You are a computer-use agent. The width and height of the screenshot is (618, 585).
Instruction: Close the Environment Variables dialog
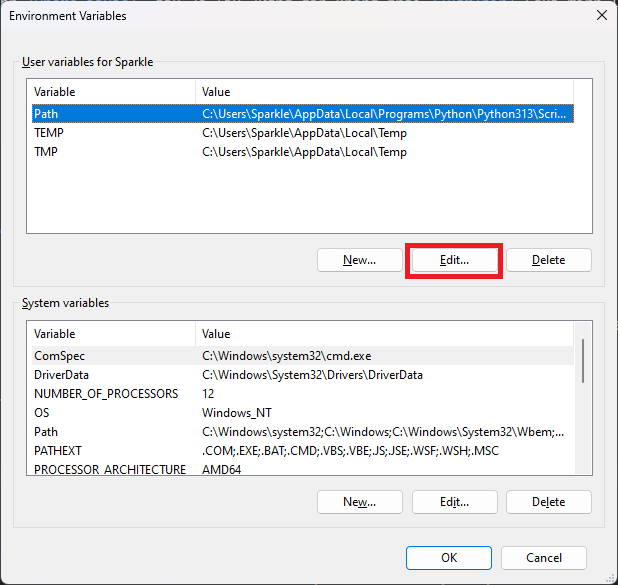[600, 15]
